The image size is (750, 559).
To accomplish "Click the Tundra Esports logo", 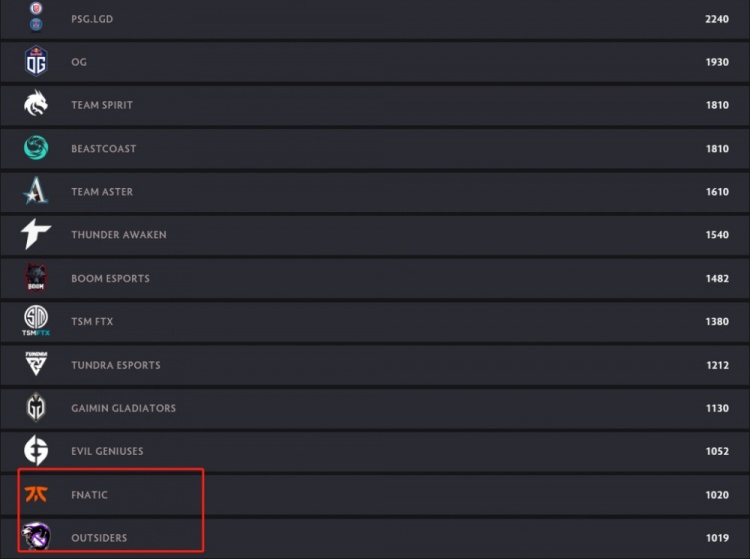I will pos(36,363).
